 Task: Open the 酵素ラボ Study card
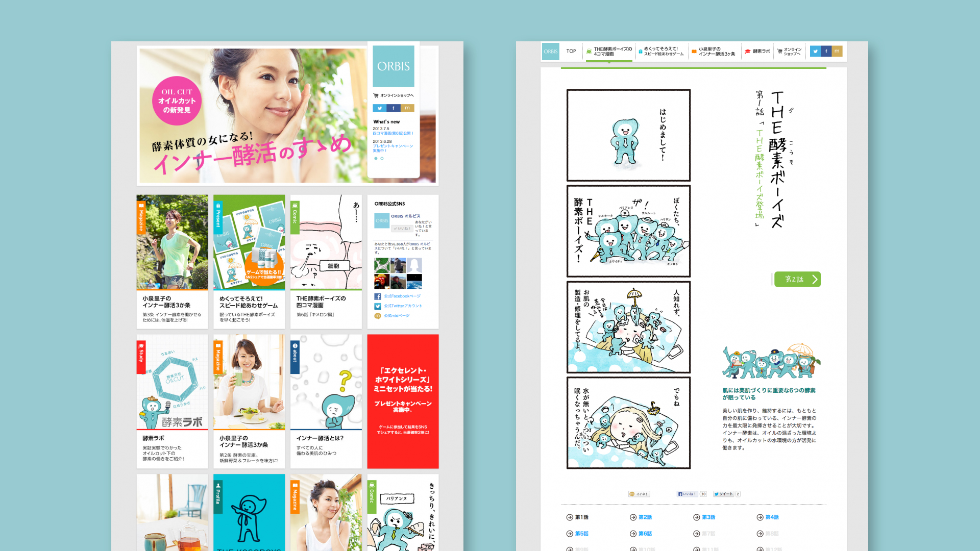pyautogui.click(x=172, y=402)
